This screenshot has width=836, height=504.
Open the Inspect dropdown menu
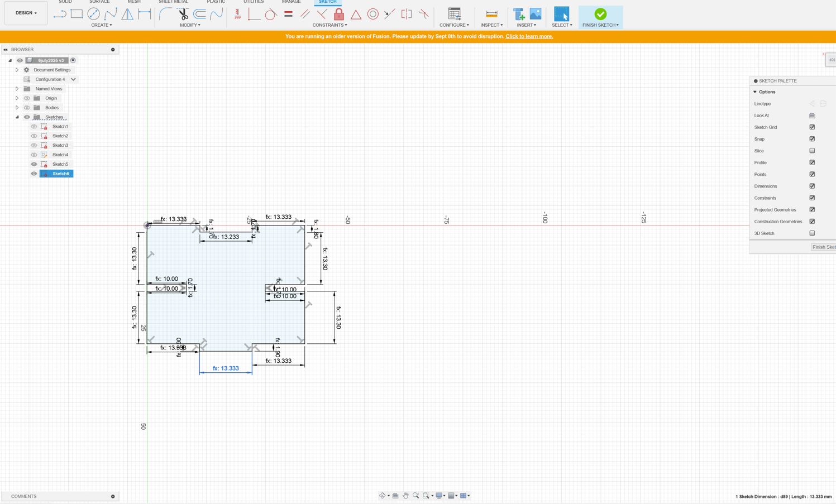(x=491, y=25)
